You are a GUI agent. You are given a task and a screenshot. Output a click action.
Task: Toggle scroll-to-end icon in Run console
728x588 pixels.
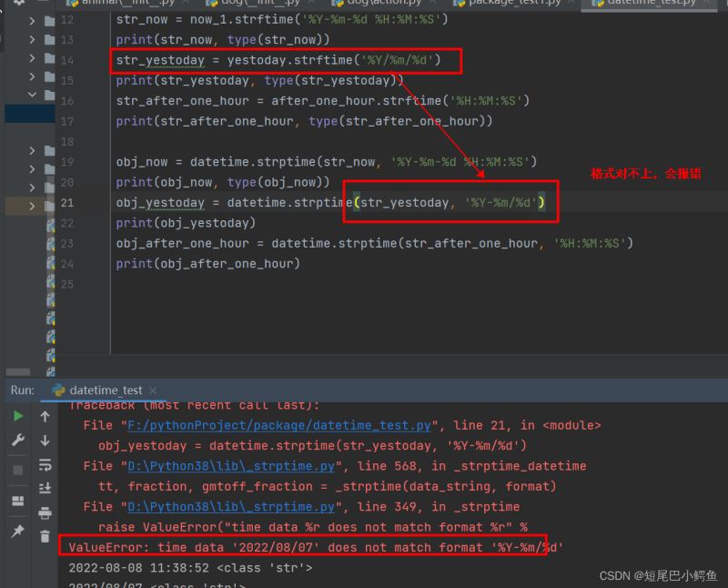(x=45, y=488)
